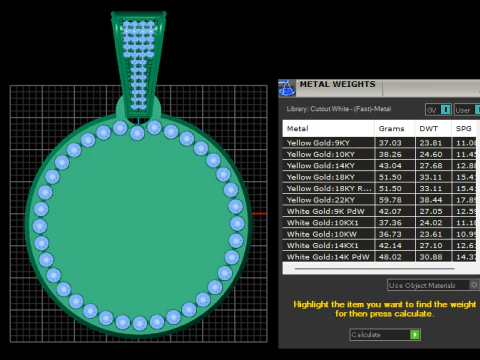The width and height of the screenshot is (480, 360).
Task: Click the 37.03 grams value
Action: pyautogui.click(x=390, y=143)
